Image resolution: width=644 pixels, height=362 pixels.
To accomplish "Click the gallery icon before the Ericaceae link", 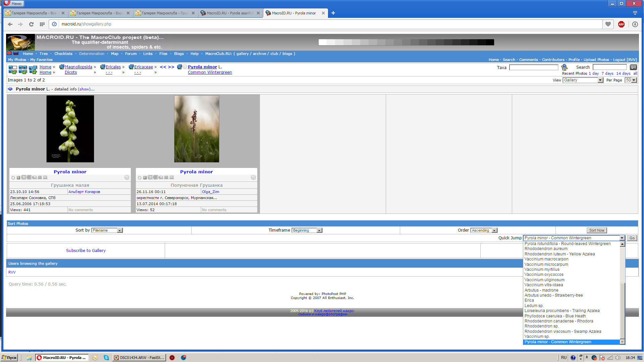I will (x=131, y=67).
